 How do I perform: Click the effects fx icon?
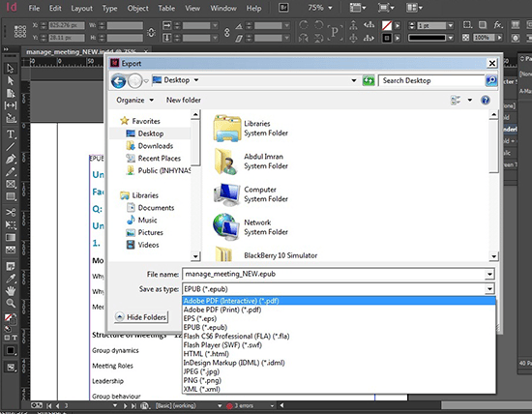[x=498, y=25]
